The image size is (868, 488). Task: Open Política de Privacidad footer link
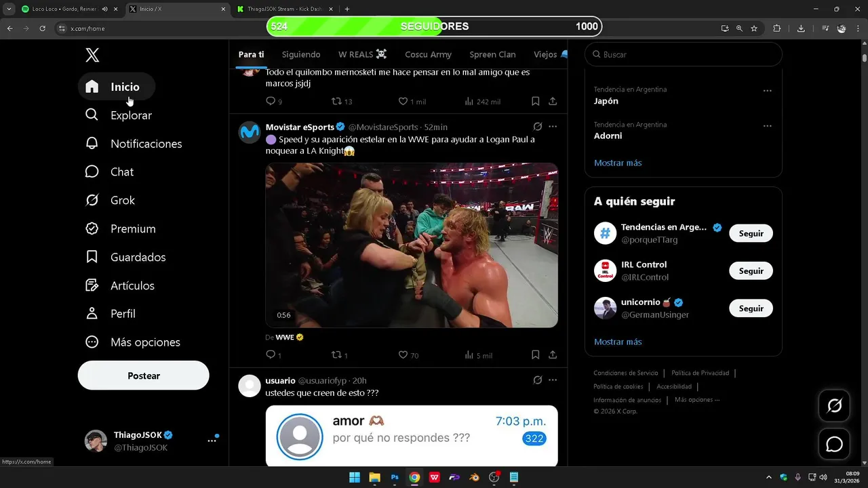(x=701, y=373)
